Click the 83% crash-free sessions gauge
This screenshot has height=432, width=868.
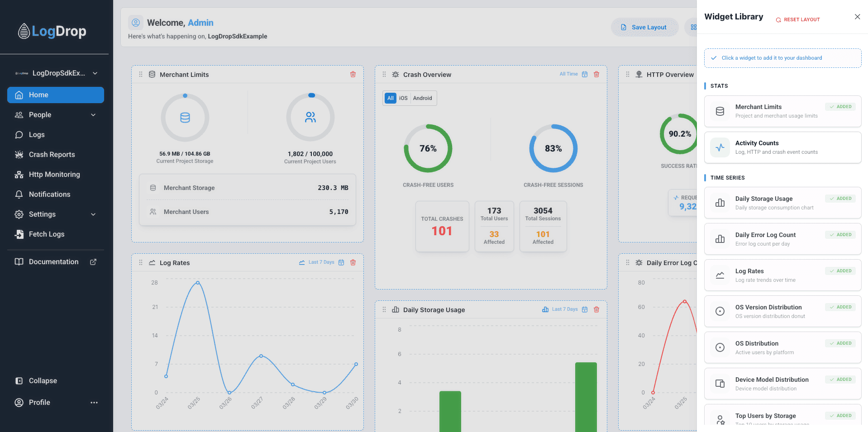[x=553, y=148]
